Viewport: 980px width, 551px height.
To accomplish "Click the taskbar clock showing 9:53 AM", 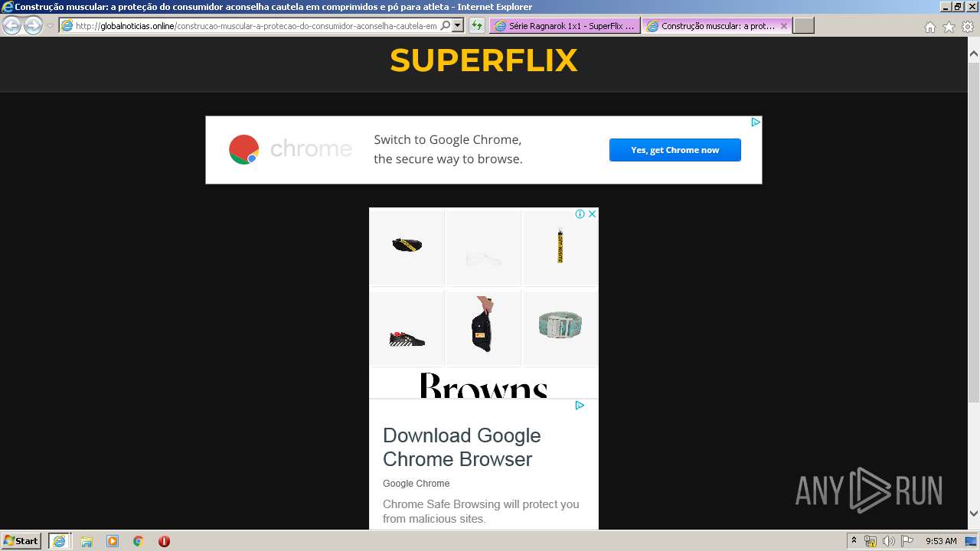I will (x=941, y=541).
